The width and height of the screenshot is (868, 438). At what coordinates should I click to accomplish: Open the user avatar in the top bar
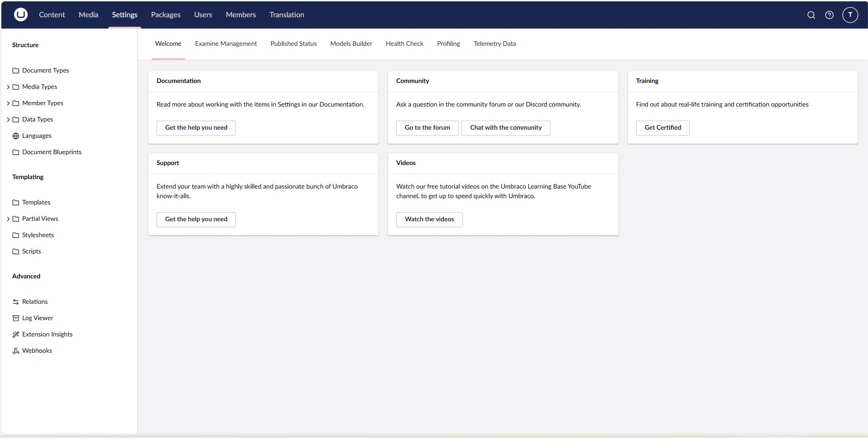click(x=849, y=15)
